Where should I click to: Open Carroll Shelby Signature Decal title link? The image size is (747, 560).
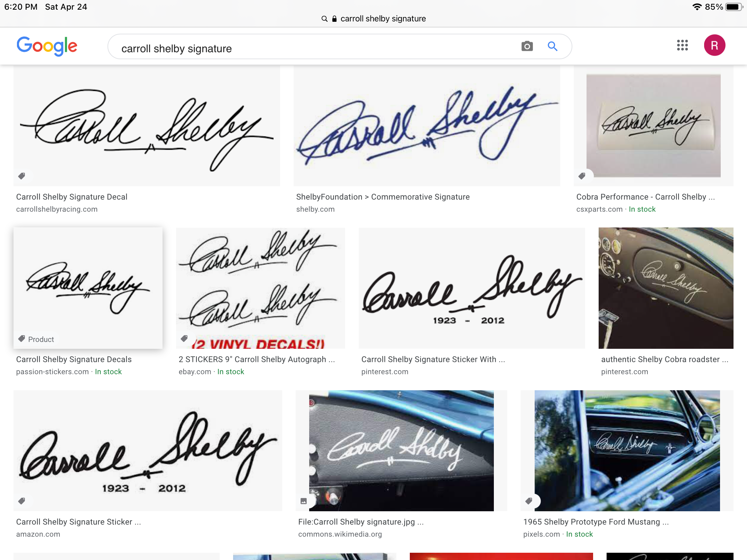(72, 197)
